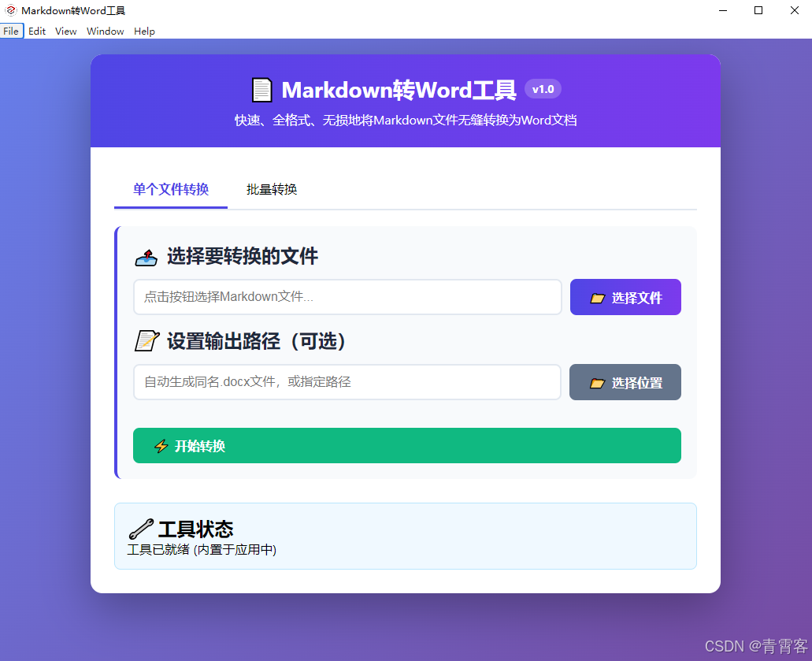Open the Window menu
Image resolution: width=812 pixels, height=661 pixels.
pos(105,31)
